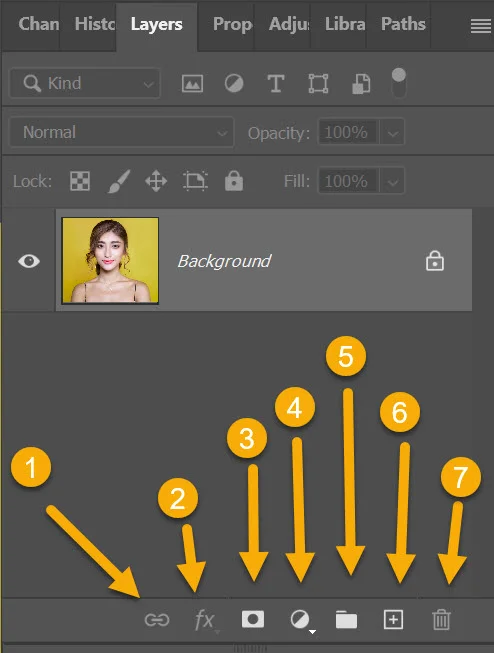
Task: Click the Opacity 100% value field
Action: tap(349, 132)
